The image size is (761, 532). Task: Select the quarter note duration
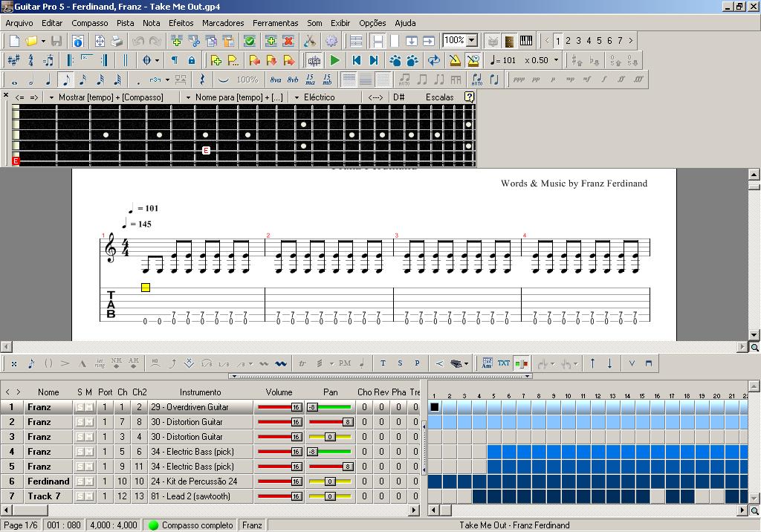coord(48,80)
